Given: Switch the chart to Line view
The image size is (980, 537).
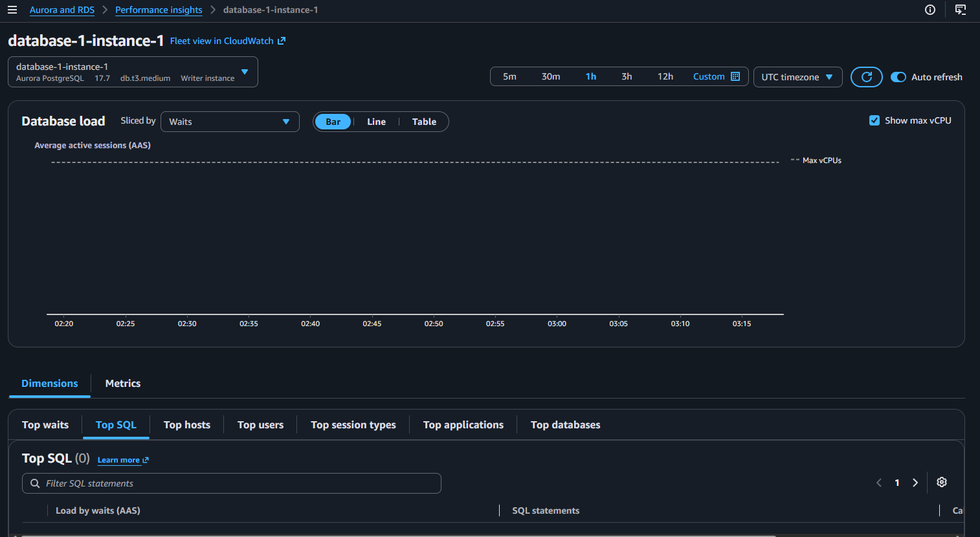Looking at the screenshot, I should tap(376, 122).
